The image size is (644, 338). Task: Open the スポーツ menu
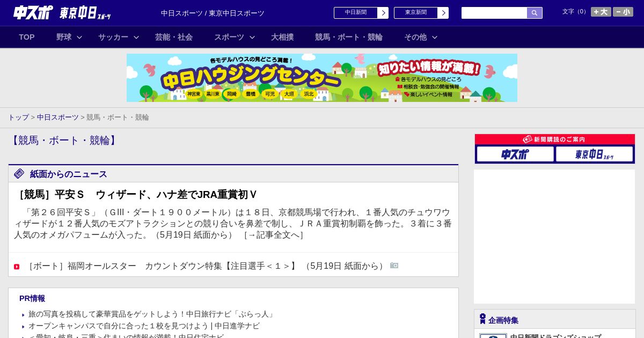coord(229,37)
